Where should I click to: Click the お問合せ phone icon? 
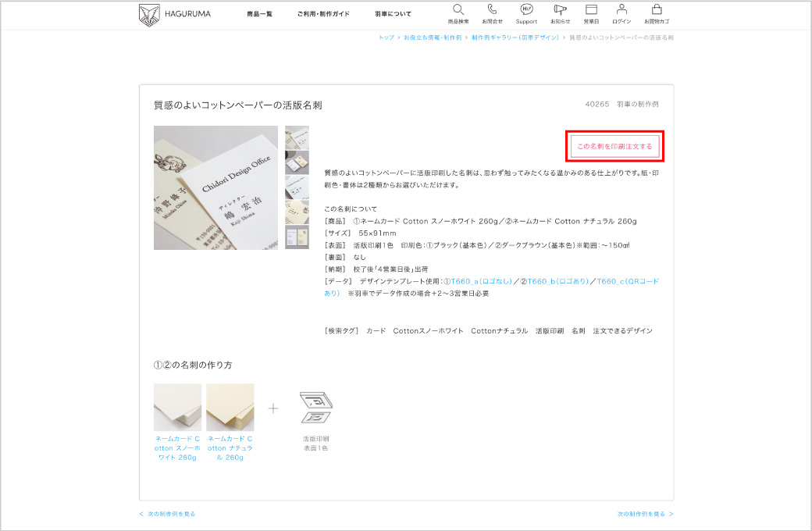492,10
